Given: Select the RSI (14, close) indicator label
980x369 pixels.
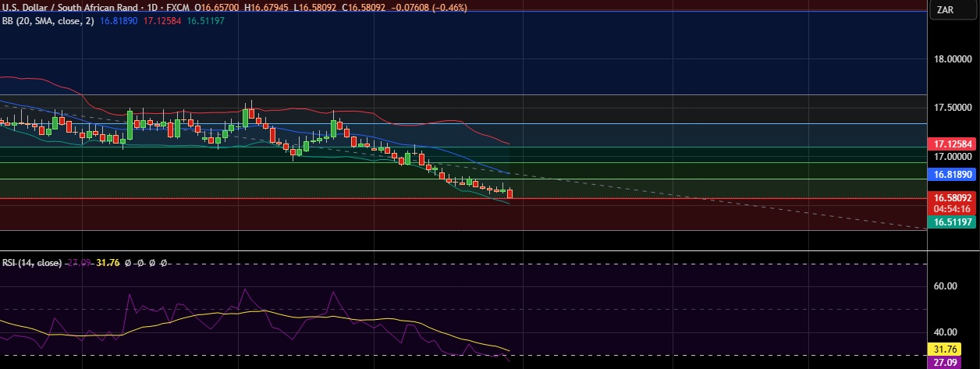Looking at the screenshot, I should (x=31, y=263).
